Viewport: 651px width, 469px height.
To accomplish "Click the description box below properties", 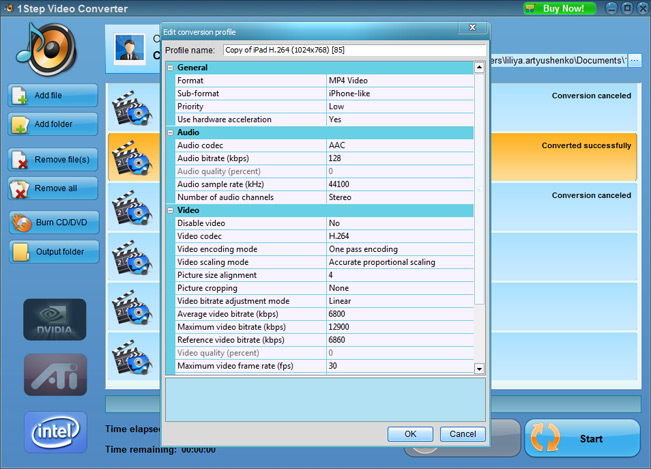I will (325, 399).
